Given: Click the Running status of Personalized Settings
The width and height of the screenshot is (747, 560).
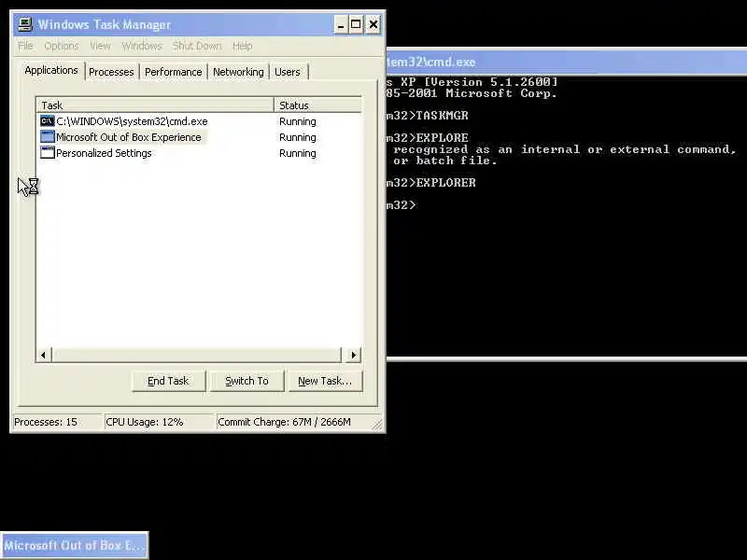Looking at the screenshot, I should 298,153.
